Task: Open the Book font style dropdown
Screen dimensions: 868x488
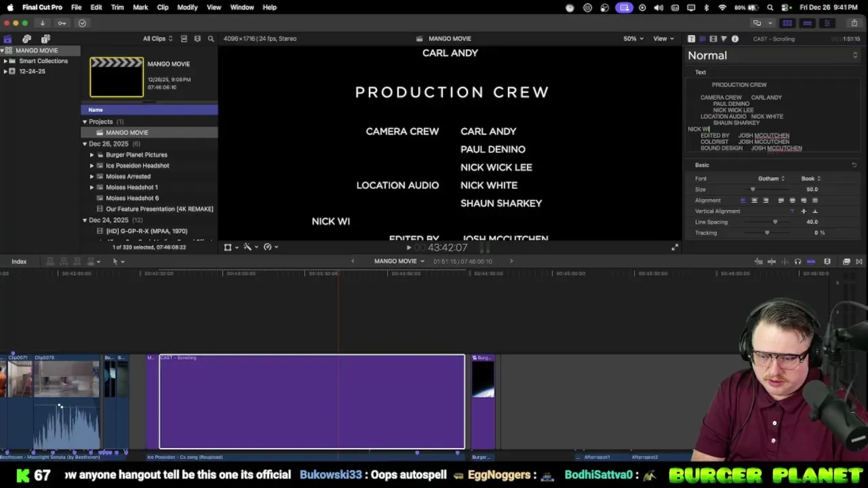Action: [x=811, y=179]
